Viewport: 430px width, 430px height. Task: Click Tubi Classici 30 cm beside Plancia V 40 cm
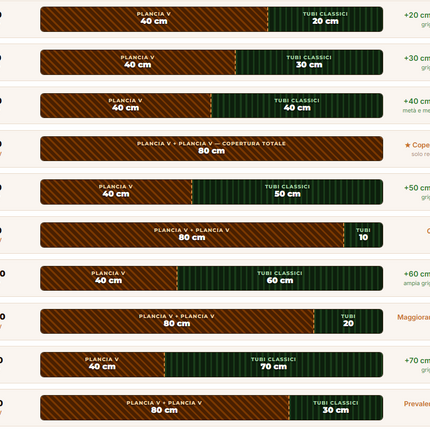pos(309,62)
